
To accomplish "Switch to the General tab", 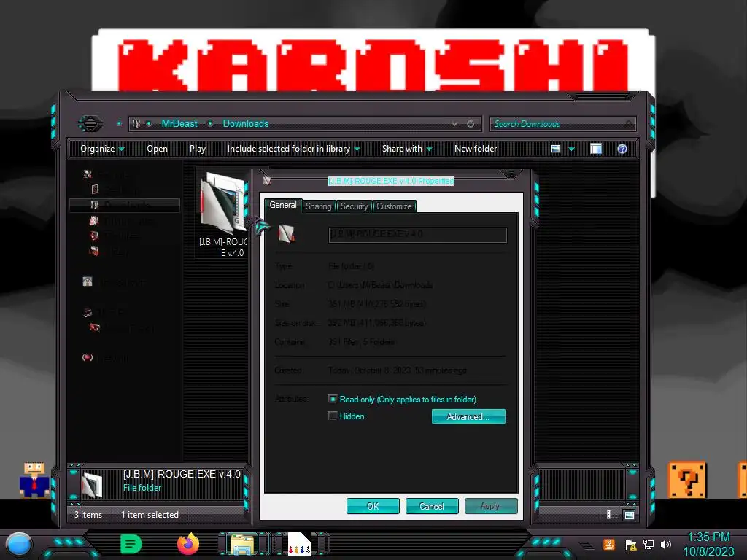I will pyautogui.click(x=283, y=205).
